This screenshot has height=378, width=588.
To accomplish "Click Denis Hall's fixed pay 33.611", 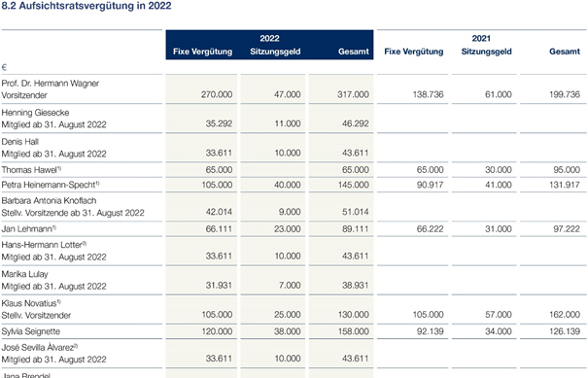I will point(219,153).
